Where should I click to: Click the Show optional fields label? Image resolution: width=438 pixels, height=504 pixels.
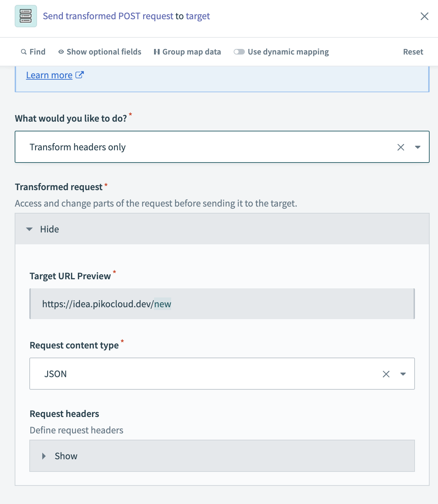(x=104, y=52)
